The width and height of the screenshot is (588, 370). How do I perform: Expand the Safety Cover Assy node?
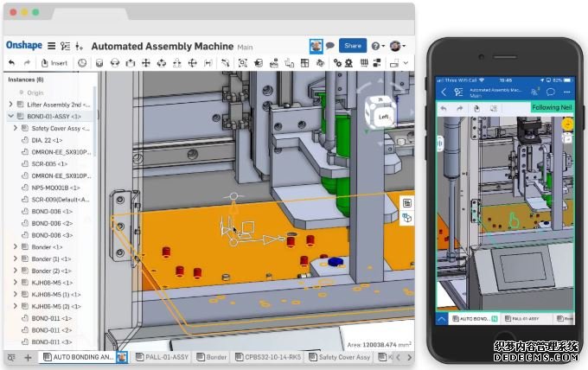[16, 128]
